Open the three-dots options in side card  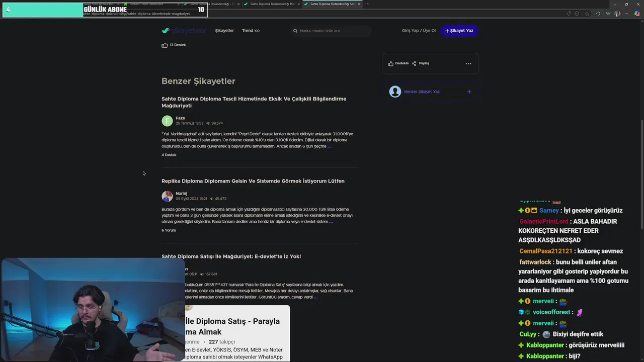point(468,63)
